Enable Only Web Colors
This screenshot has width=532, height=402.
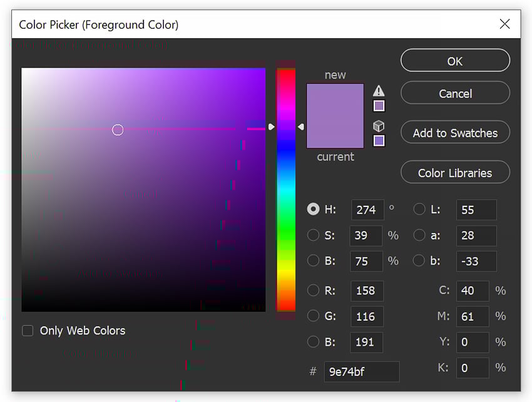(x=28, y=330)
